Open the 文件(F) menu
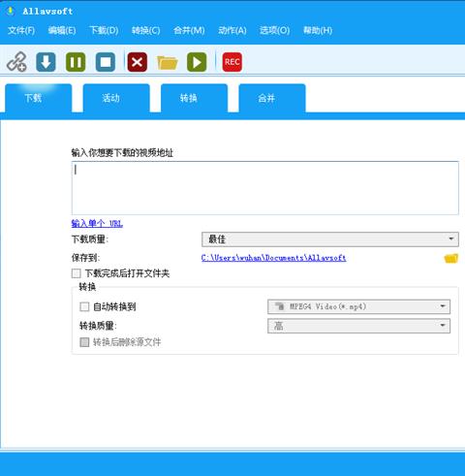Viewport: 465px width, 476px height. (x=21, y=30)
